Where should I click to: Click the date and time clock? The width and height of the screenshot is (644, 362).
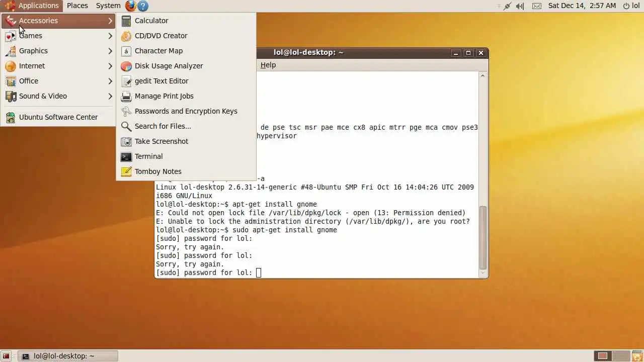point(582,6)
